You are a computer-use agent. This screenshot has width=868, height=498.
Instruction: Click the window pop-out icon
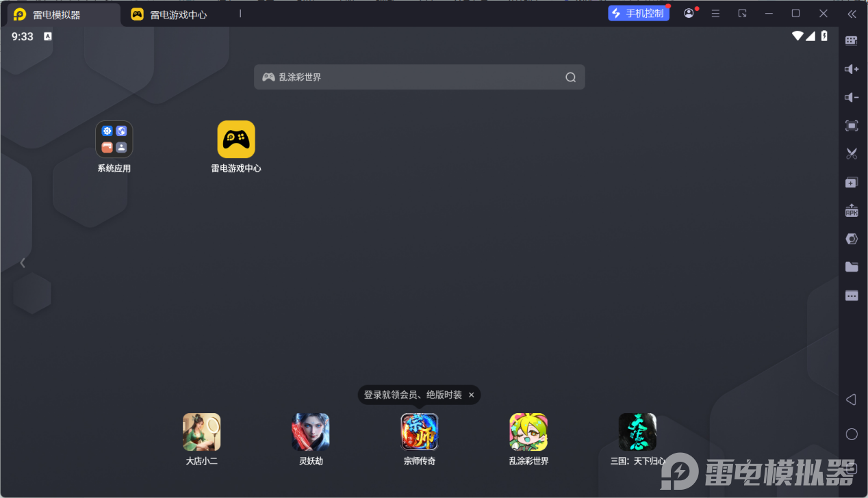[x=742, y=14]
